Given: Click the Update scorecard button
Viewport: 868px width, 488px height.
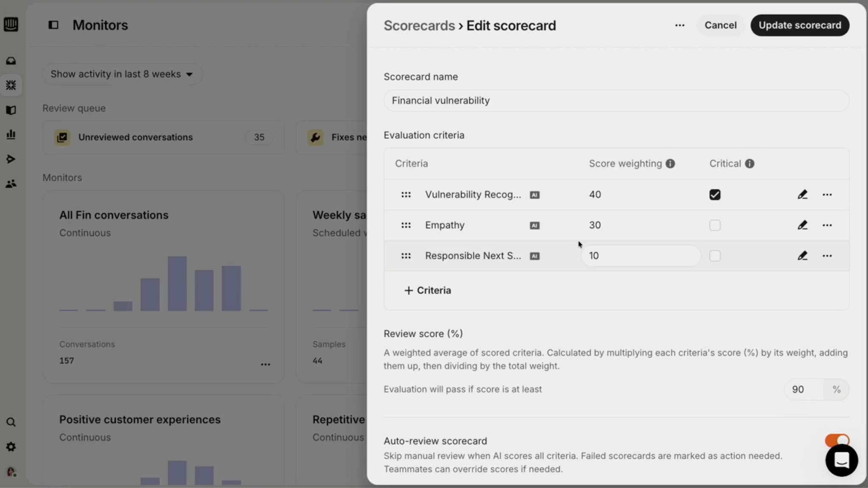Looking at the screenshot, I should click(x=800, y=25).
